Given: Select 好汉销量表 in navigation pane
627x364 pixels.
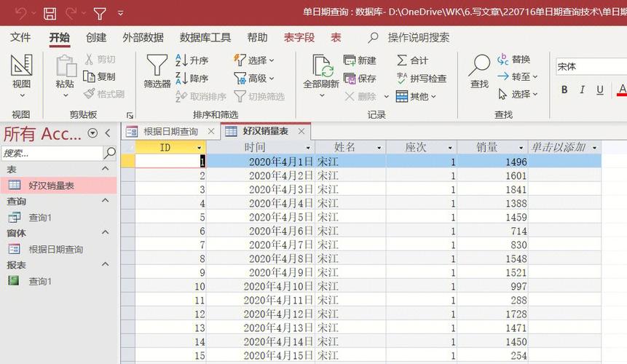Looking at the screenshot, I should (58, 185).
